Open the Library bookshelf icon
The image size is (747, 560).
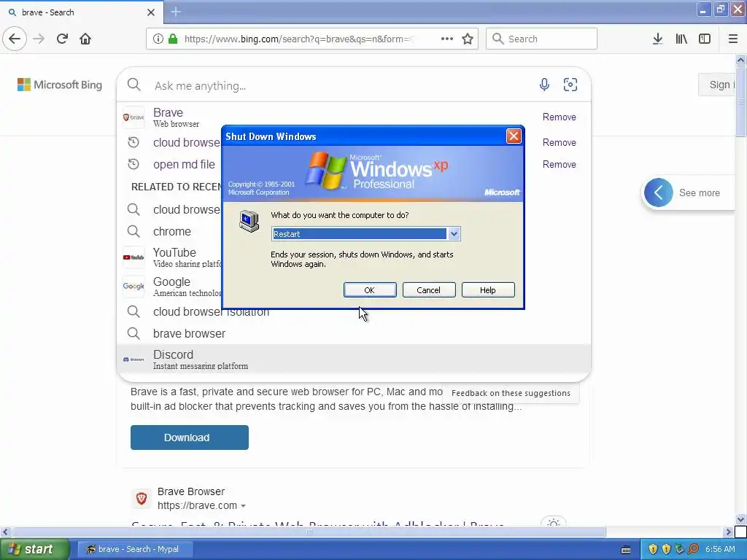pos(681,39)
